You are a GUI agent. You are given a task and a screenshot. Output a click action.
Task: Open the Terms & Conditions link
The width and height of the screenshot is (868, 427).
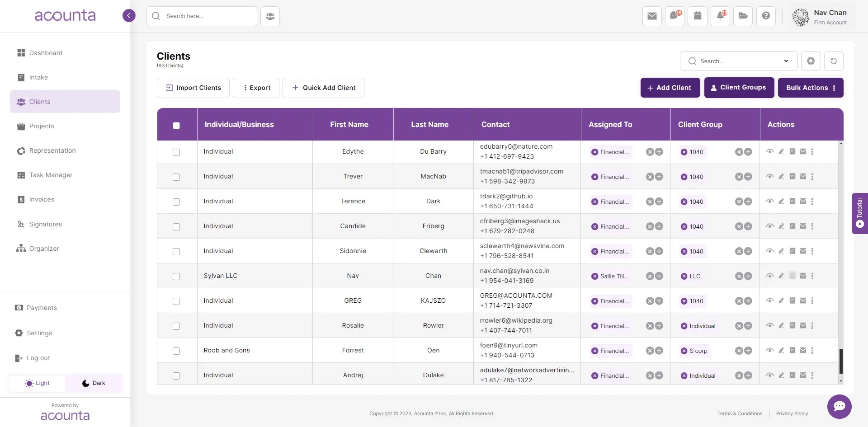740,413
